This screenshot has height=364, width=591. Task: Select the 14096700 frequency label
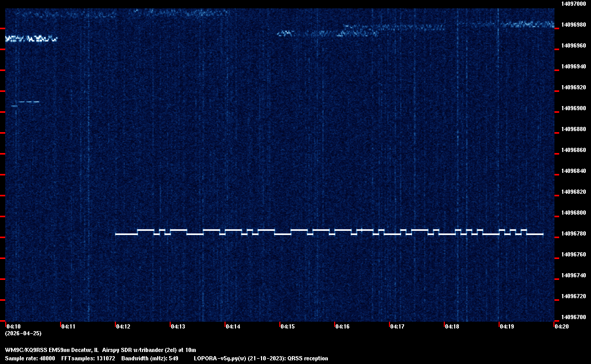click(573, 317)
